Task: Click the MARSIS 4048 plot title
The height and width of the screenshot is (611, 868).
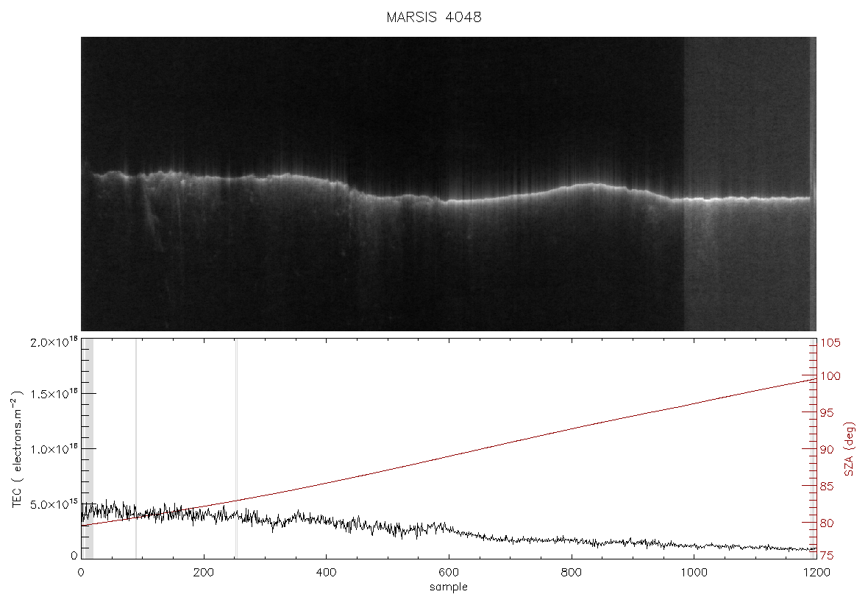Action: 433,17
